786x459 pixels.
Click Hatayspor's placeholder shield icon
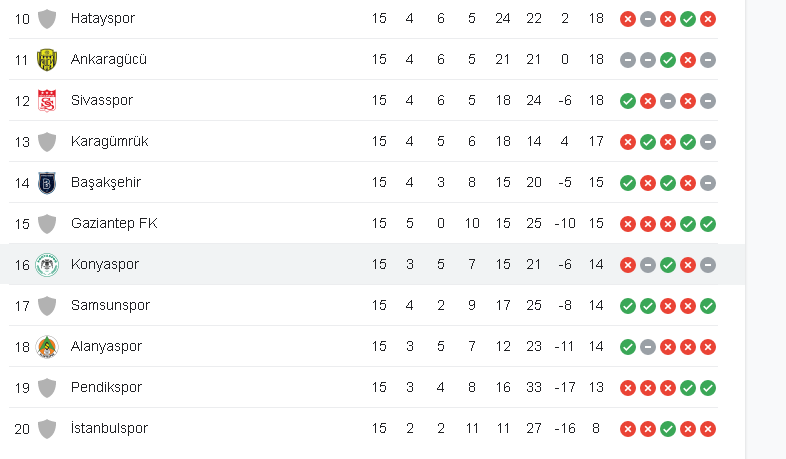(x=47, y=18)
